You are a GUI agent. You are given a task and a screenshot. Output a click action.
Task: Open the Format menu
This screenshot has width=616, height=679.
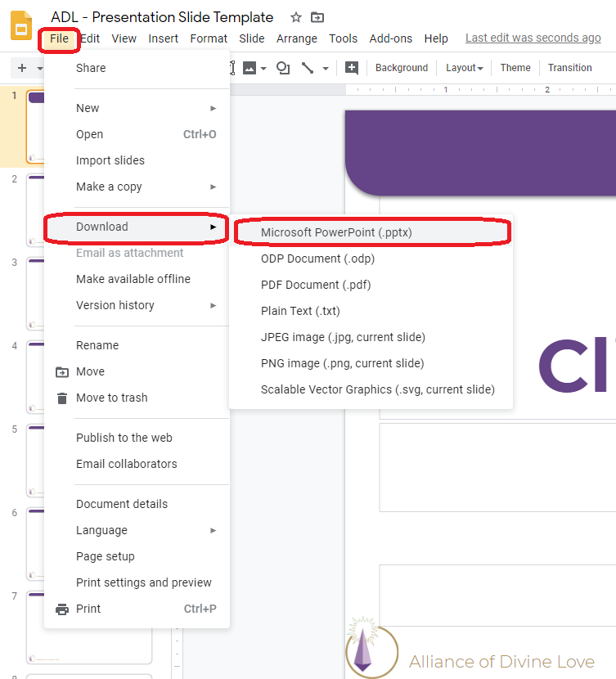coord(209,39)
